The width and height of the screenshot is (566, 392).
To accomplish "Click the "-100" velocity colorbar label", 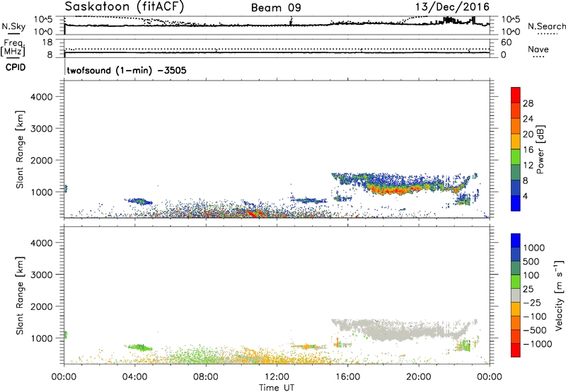I will (x=535, y=316).
